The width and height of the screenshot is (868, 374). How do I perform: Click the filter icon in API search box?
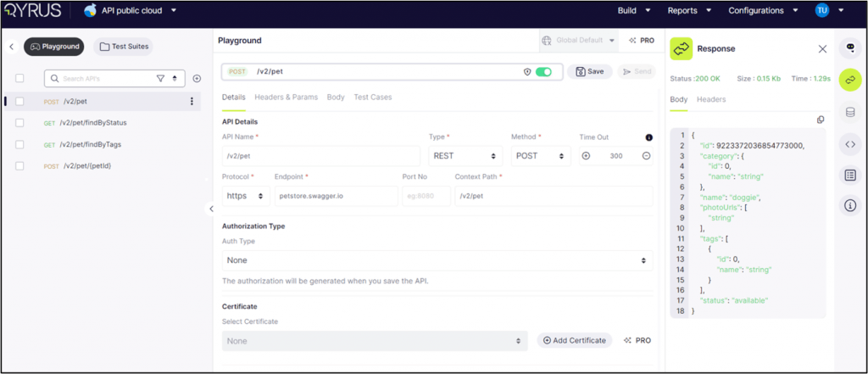[160, 78]
